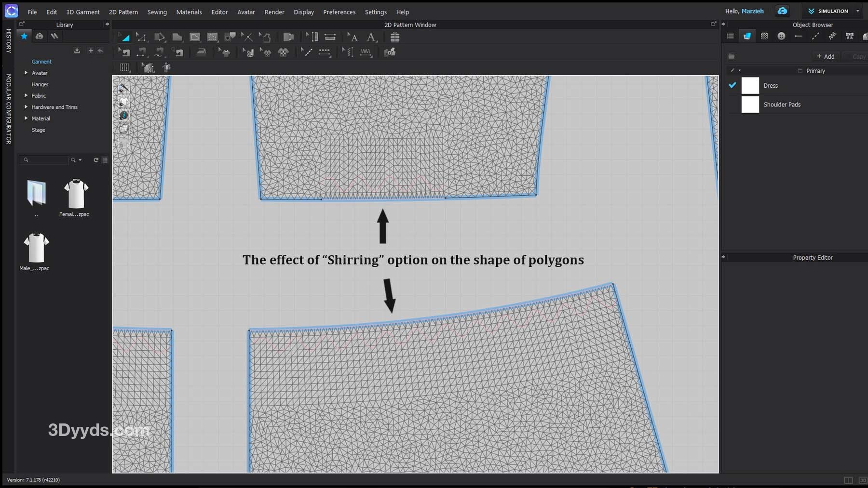
Task: Expand the Avatar tree node
Action: pos(26,73)
